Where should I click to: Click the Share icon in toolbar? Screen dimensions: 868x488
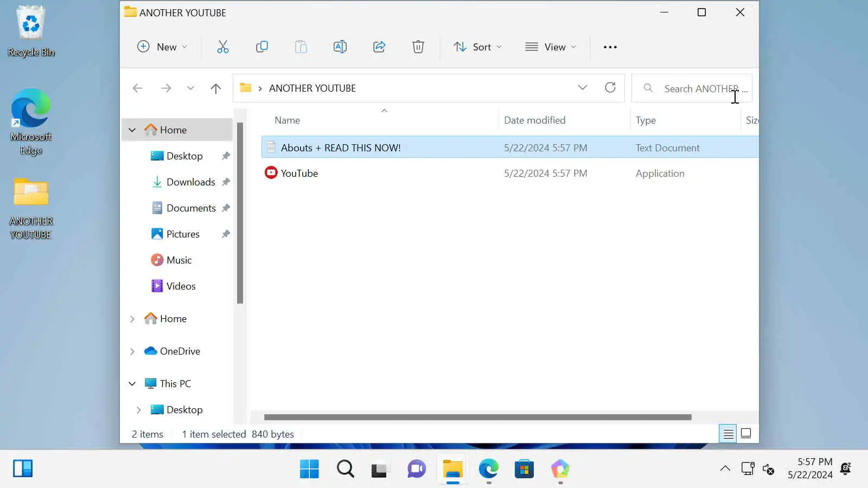pos(379,47)
